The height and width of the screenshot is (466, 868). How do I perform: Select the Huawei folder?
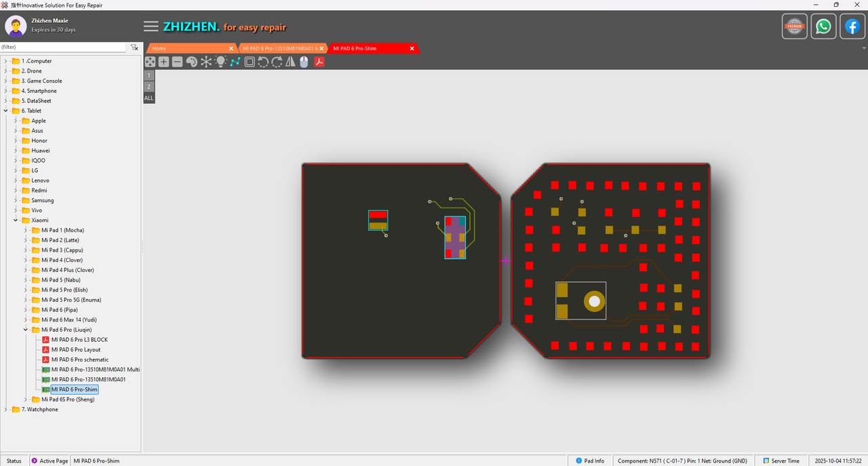point(41,151)
